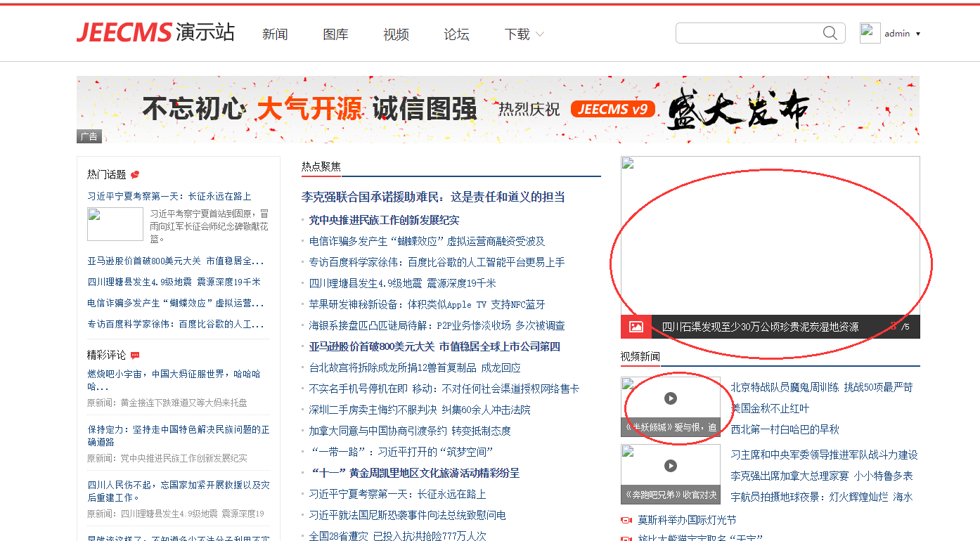Play the 《奔跑吧兄弟》收官对决 video
The width and height of the screenshot is (980, 541).
[671, 466]
